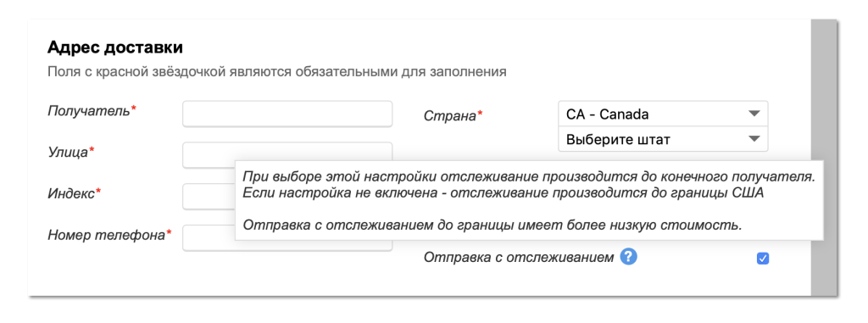Click the Индекс field label

pyautogui.click(x=75, y=193)
